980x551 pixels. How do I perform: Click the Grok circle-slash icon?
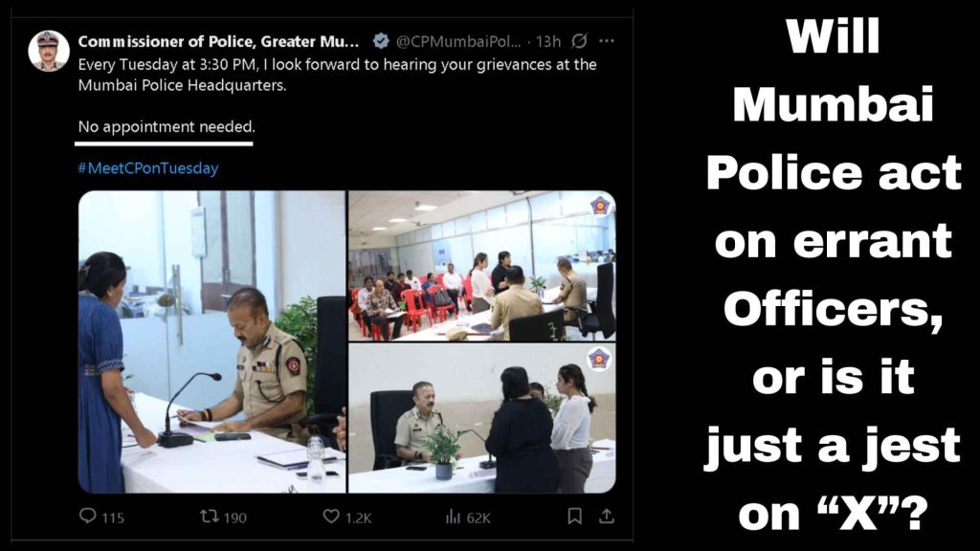click(x=579, y=41)
